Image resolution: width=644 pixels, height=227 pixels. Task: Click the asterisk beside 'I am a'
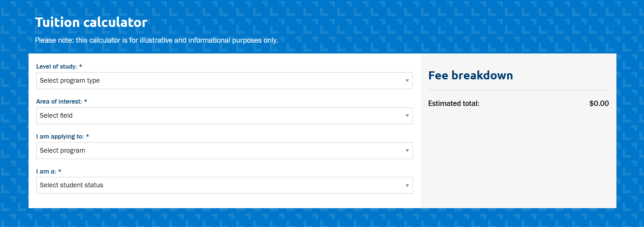tap(60, 171)
